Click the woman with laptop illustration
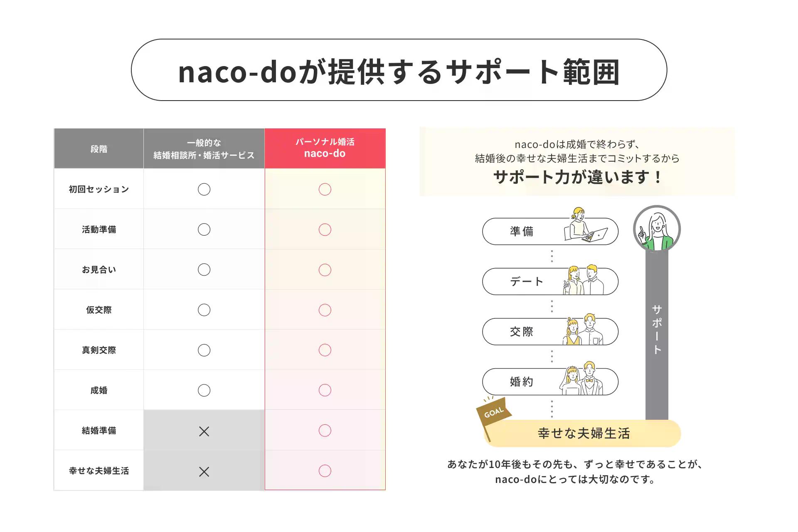This screenshot has width=798, height=532. [x=585, y=226]
